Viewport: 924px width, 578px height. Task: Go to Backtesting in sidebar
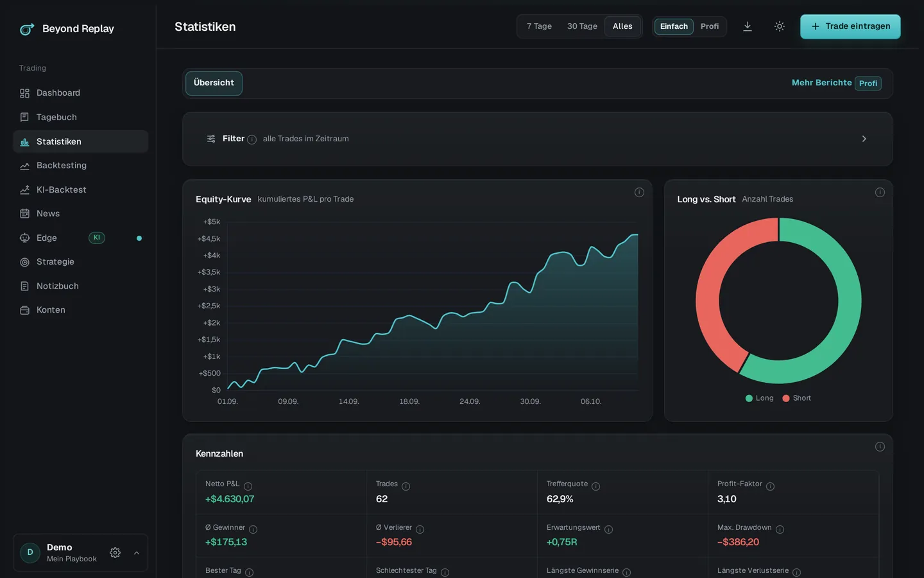pyautogui.click(x=80, y=165)
